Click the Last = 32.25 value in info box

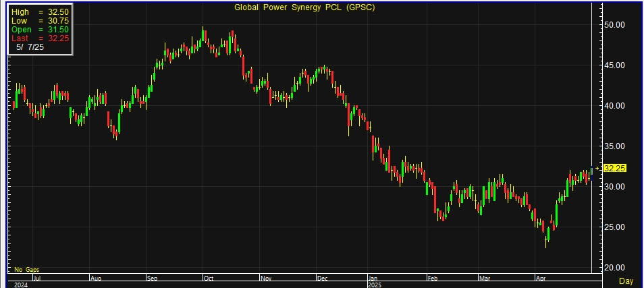[x=40, y=38]
